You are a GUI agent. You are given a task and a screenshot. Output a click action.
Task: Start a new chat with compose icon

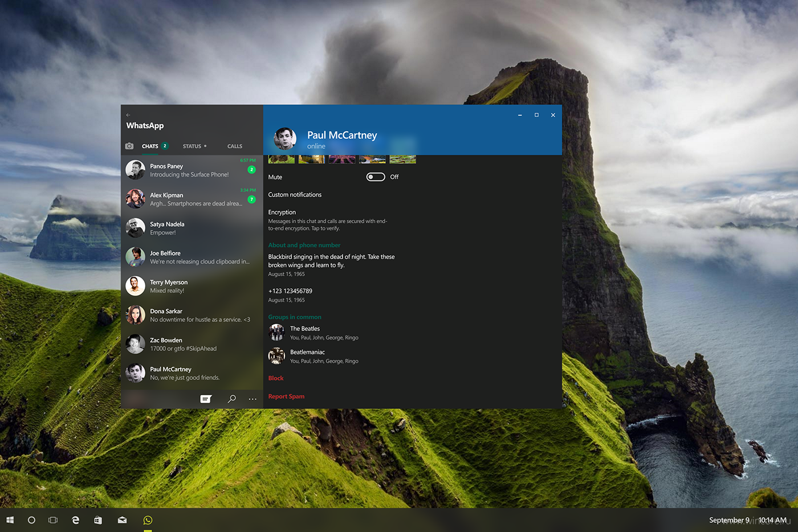coord(206,399)
